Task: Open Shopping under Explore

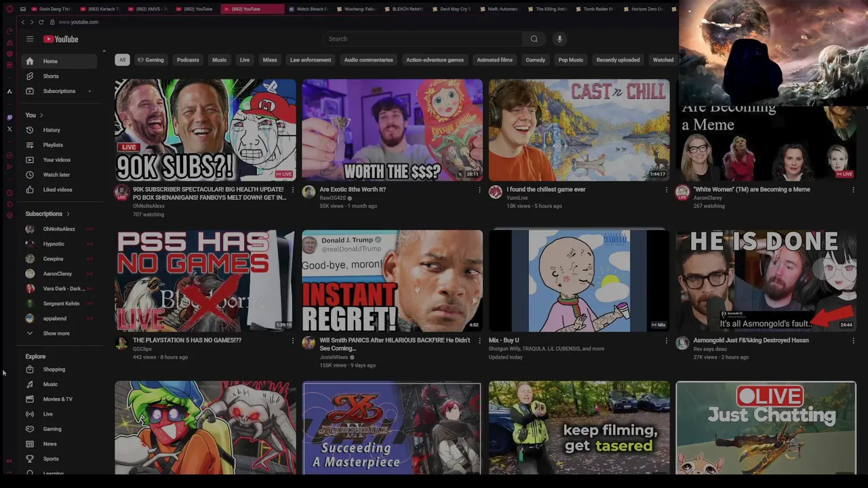Action: tap(58, 369)
